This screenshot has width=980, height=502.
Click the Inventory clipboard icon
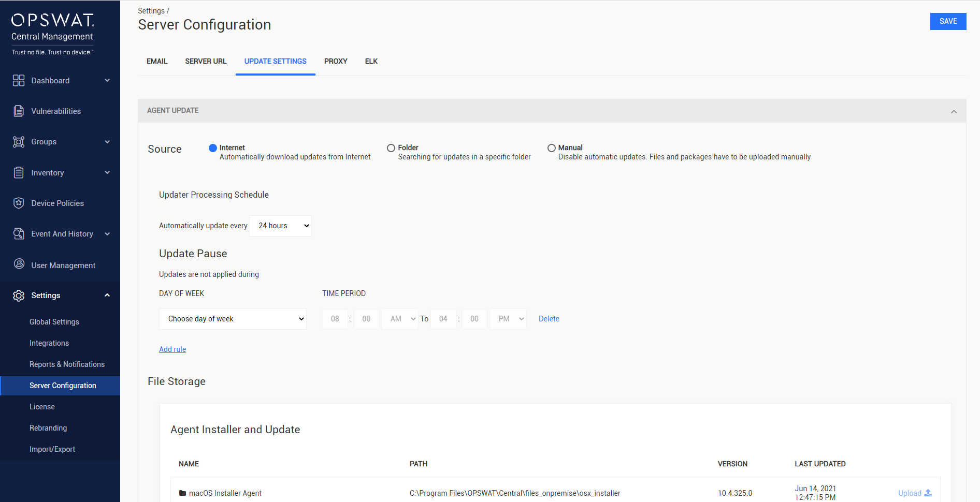[x=19, y=172]
